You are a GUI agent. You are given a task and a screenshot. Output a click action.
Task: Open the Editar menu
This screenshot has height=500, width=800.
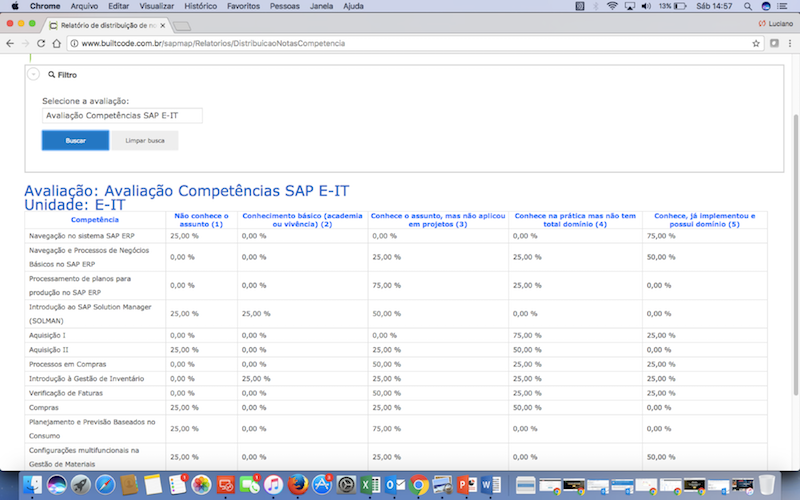118,6
